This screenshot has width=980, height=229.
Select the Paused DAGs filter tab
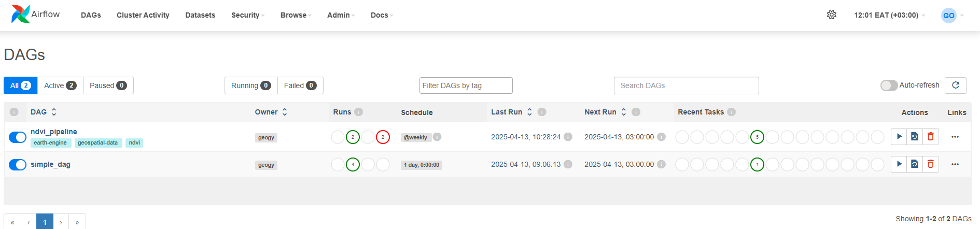coord(108,85)
